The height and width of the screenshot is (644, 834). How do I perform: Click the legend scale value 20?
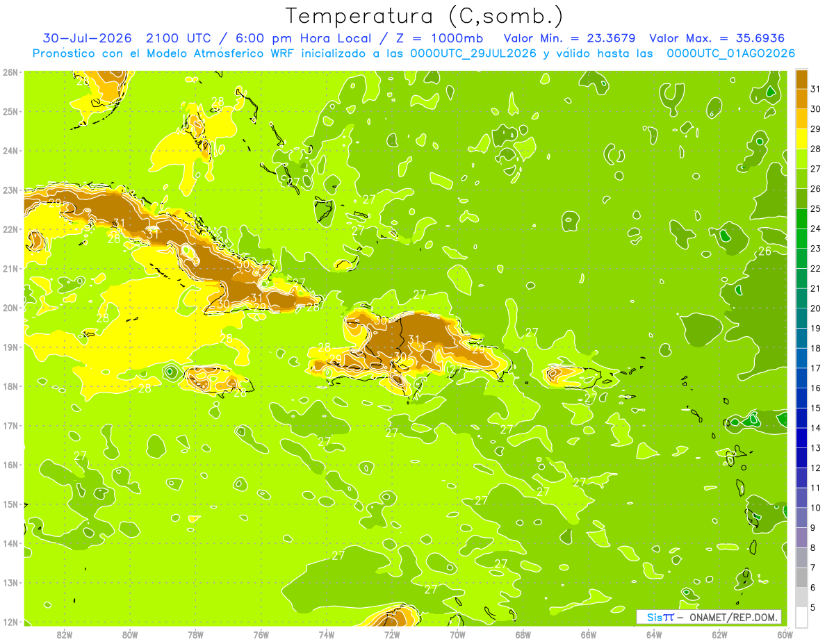pos(815,308)
